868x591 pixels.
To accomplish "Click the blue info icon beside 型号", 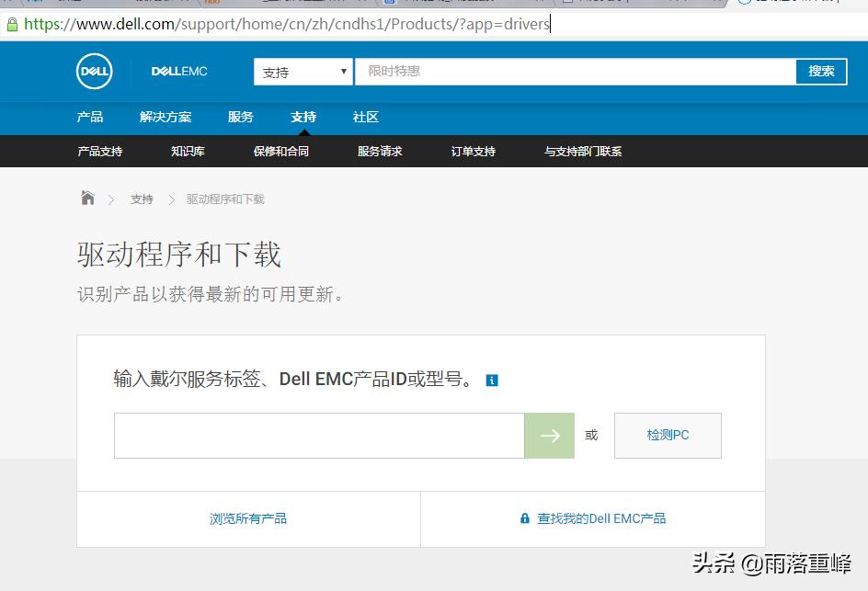I will pos(492,380).
